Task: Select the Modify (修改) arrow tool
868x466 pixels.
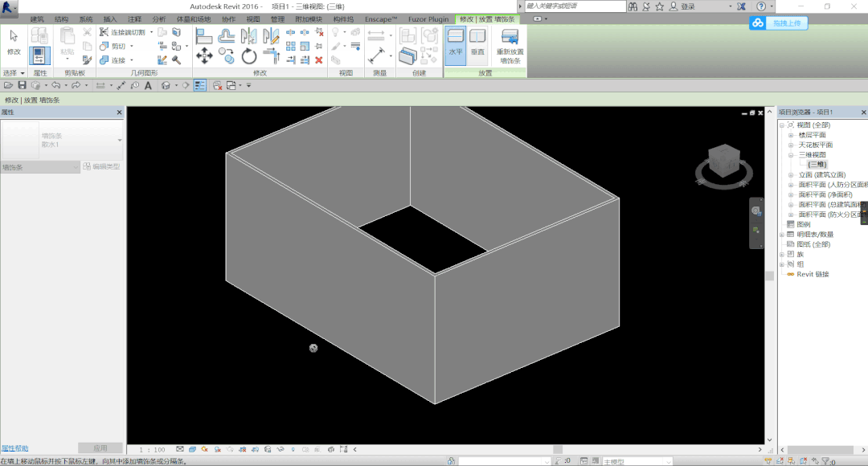Action: pyautogui.click(x=14, y=42)
